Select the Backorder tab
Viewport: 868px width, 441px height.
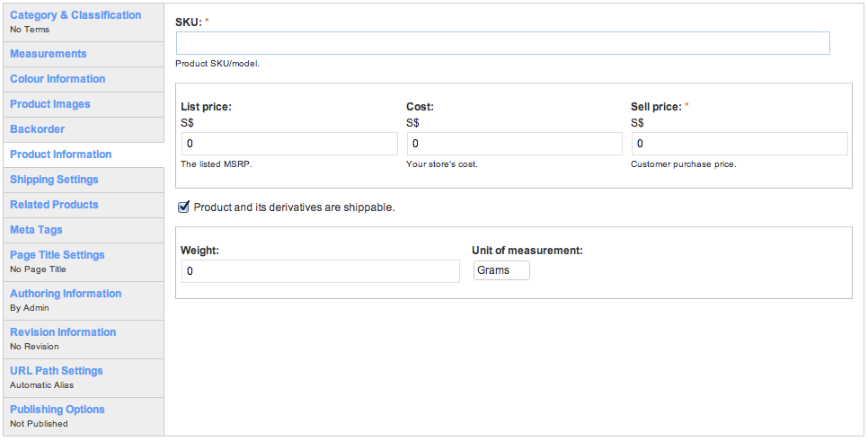point(83,129)
